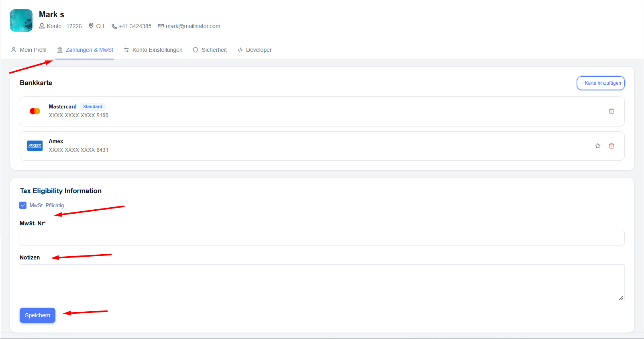Click the phone icon beside +41 3424385
This screenshot has width=644, height=339.
coord(114,26)
